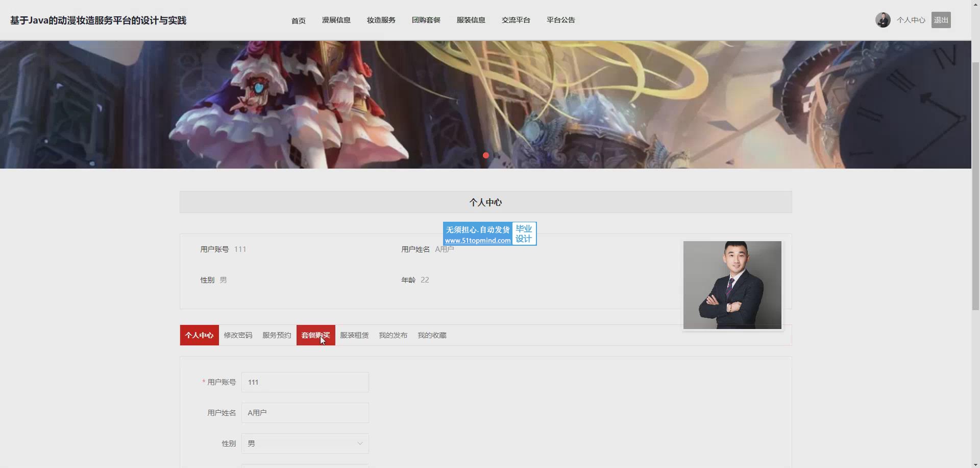Click the page vertical scrollbar thumb
980x468 pixels.
975,186
